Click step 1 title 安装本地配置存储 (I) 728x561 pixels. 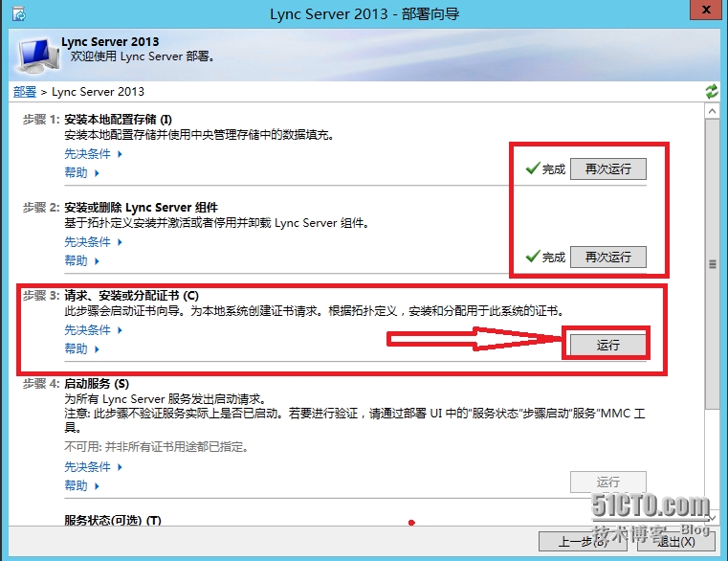coord(118,120)
